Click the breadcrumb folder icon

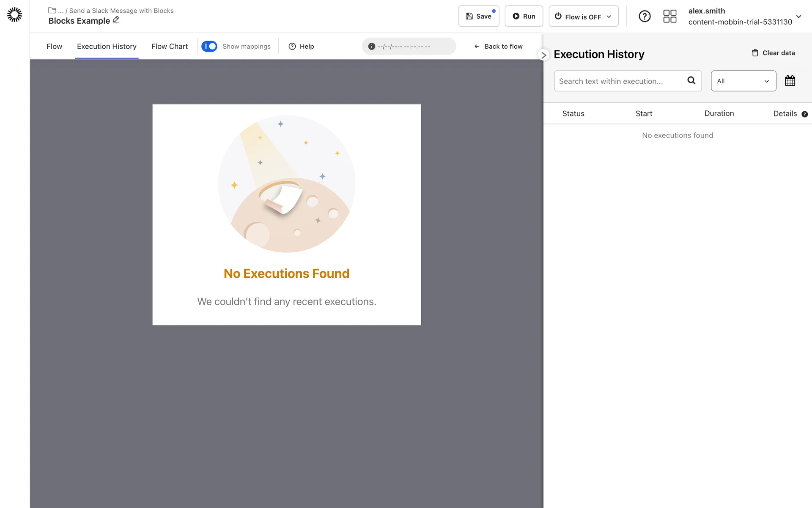tap(52, 11)
